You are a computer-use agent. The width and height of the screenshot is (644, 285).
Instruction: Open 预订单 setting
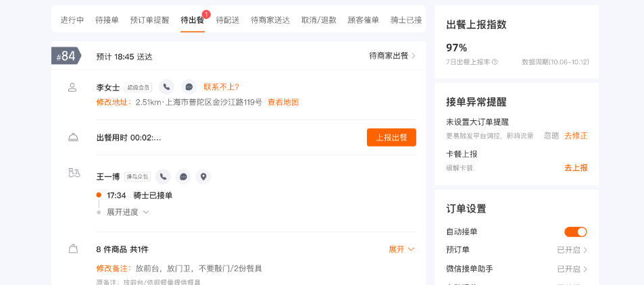pos(572,250)
